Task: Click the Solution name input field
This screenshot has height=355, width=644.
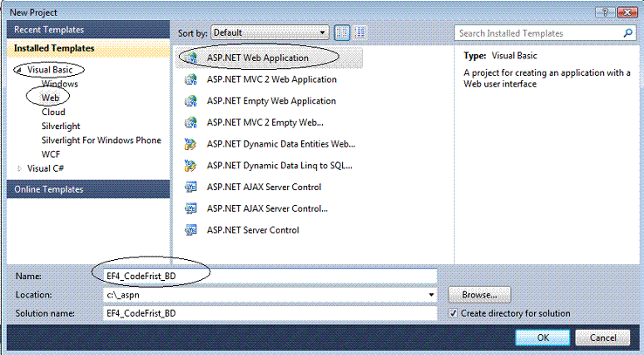Action: pyautogui.click(x=270, y=313)
